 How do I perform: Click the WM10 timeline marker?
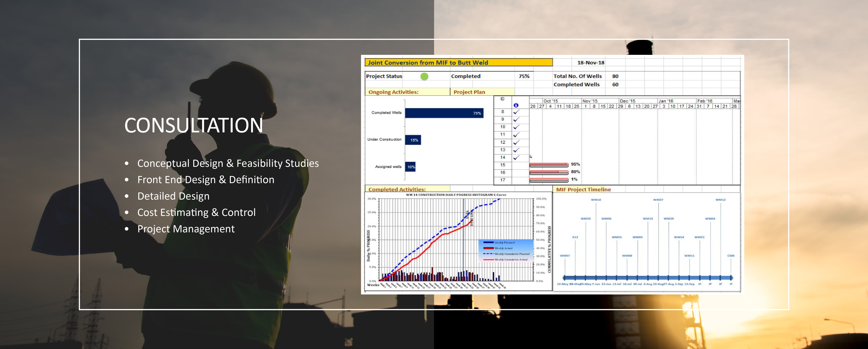pyautogui.click(x=596, y=200)
